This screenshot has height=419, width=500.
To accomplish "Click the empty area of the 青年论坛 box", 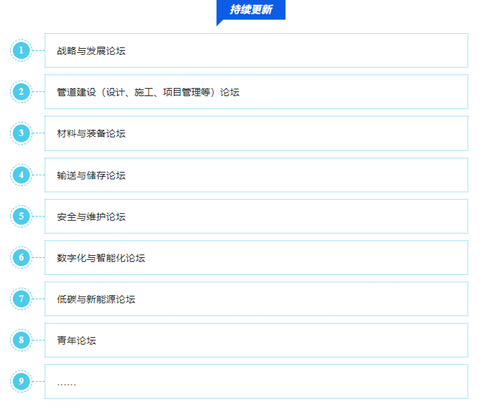I will coord(283,340).
